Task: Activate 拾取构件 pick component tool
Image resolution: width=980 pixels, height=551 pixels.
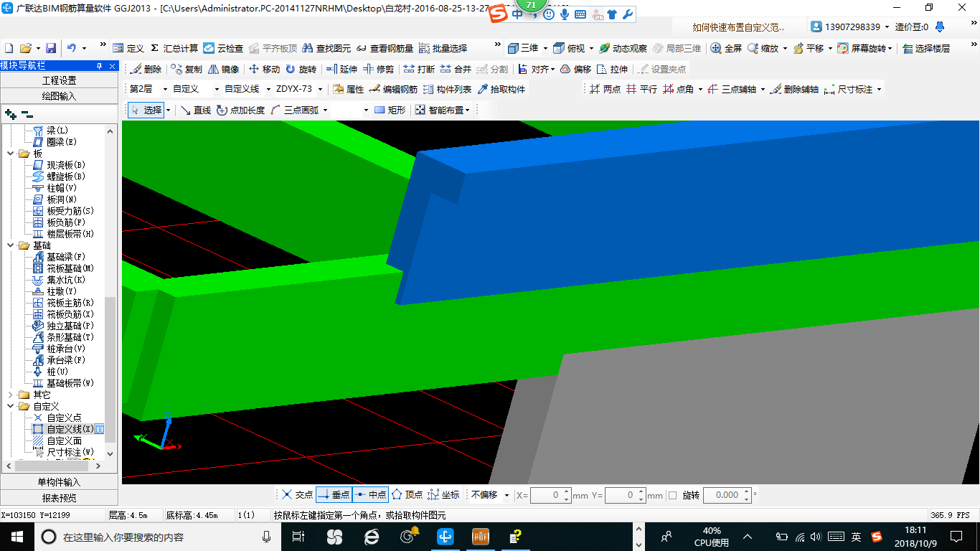Action: pyautogui.click(x=501, y=89)
